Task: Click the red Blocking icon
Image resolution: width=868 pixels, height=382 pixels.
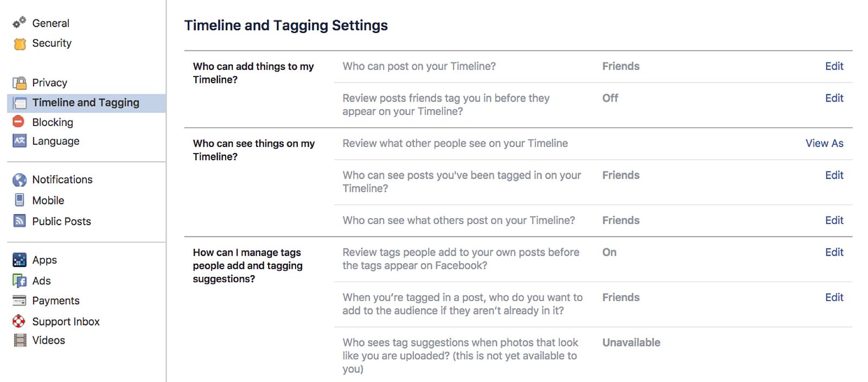Action: point(18,122)
